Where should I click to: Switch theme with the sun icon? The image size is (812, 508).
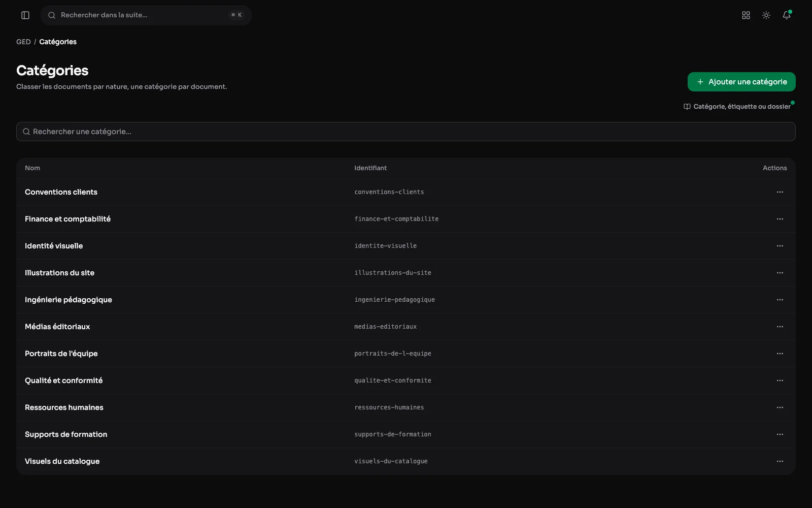pyautogui.click(x=766, y=15)
